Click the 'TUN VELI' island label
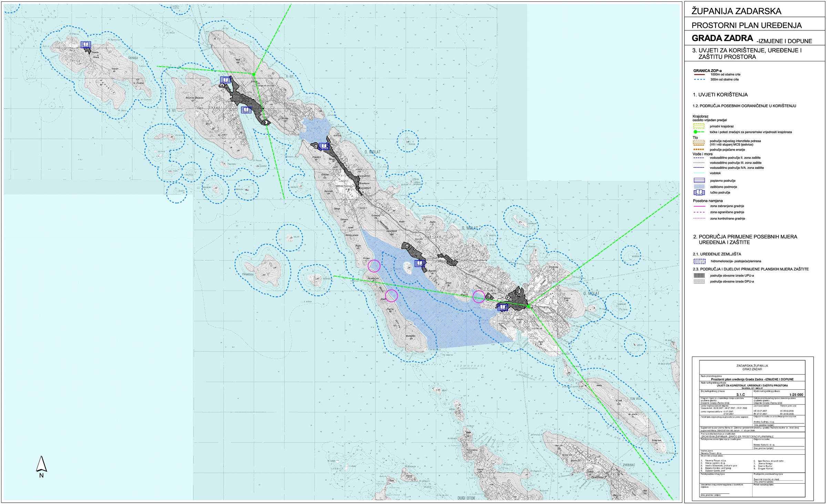827x504 pixels. pos(636,399)
